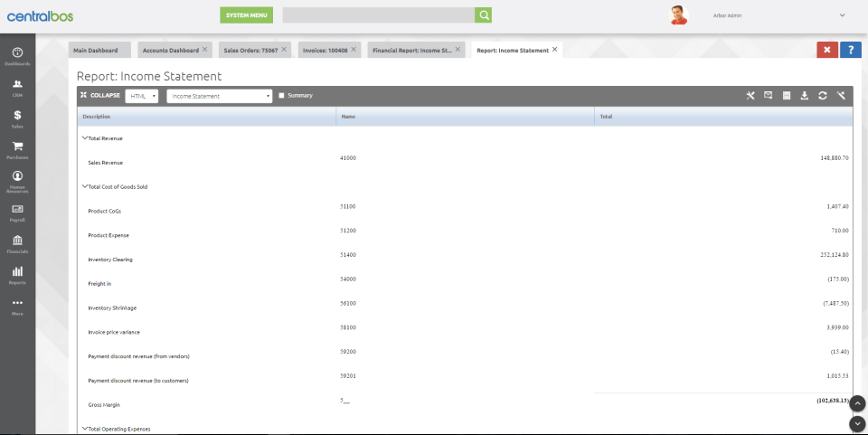The width and height of the screenshot is (868, 435).
Task: Click the 148,880.70 total value
Action: [x=835, y=157]
